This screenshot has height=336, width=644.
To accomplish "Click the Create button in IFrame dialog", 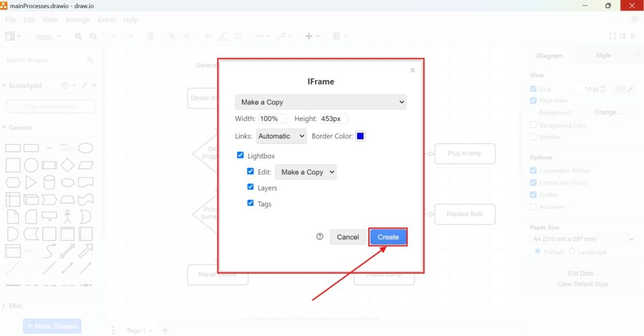I will [388, 237].
